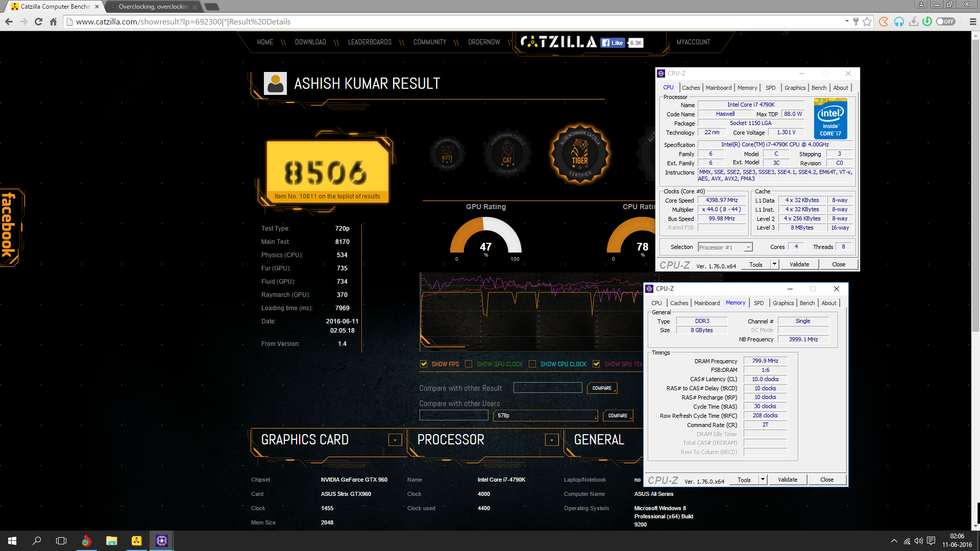Click the taskbar clock and date
The width and height of the screenshot is (980, 551).
click(957, 541)
